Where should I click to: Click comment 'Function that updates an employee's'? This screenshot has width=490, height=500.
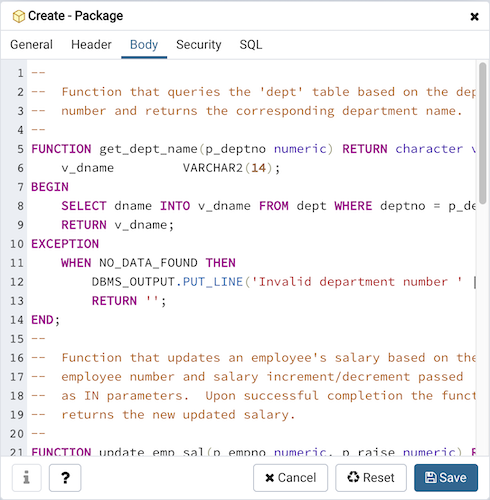point(194,358)
